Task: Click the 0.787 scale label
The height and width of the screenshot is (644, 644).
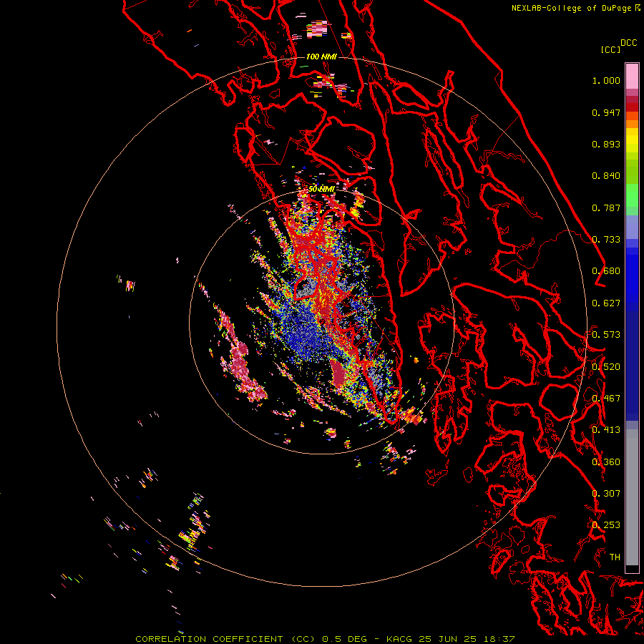Action: coord(606,208)
